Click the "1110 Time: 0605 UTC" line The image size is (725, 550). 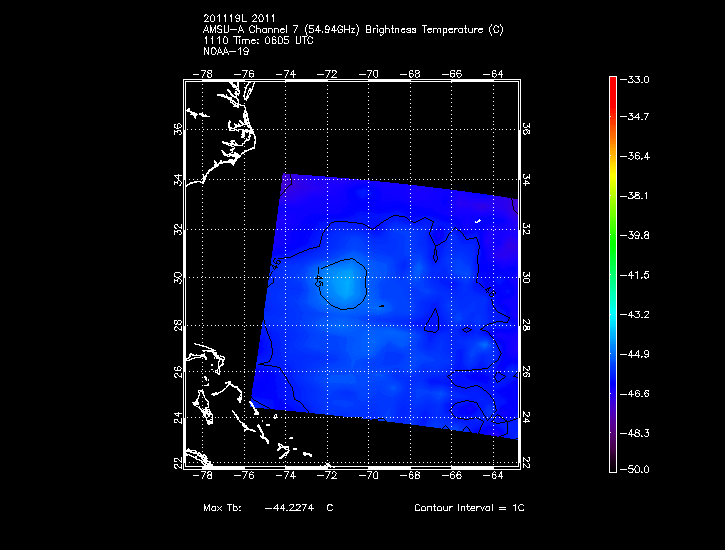coord(258,41)
